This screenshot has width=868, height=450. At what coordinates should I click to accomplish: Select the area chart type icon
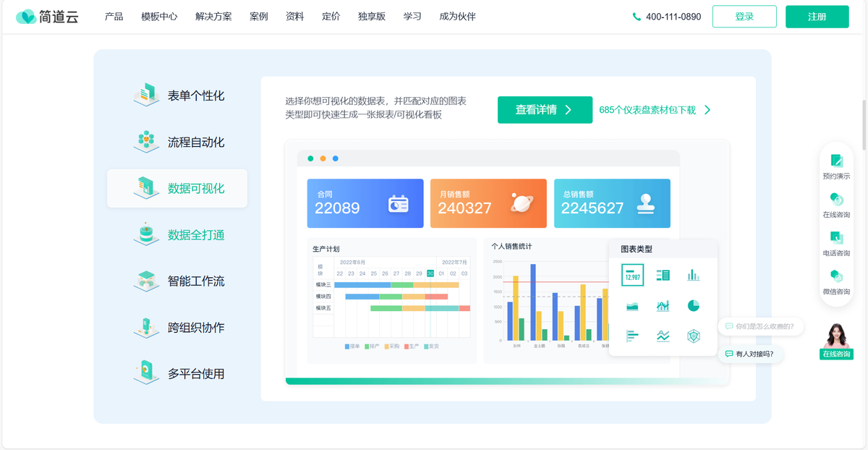click(632, 306)
